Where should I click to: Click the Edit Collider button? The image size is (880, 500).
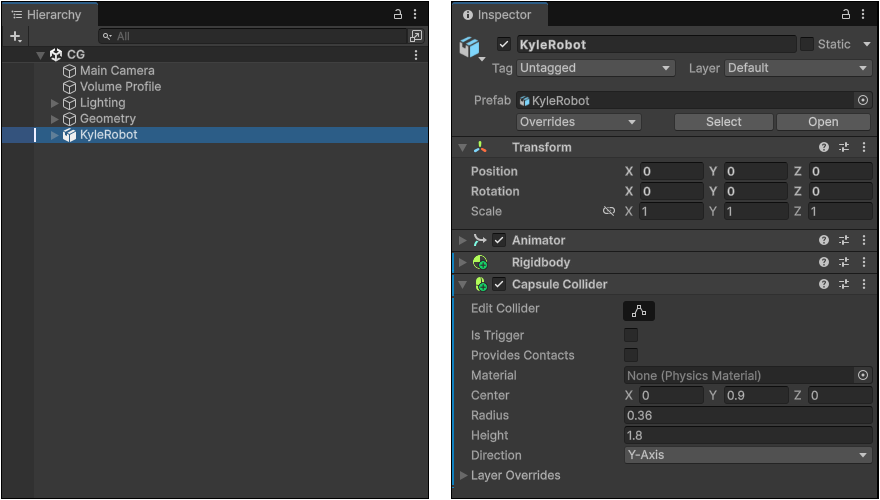coord(639,311)
